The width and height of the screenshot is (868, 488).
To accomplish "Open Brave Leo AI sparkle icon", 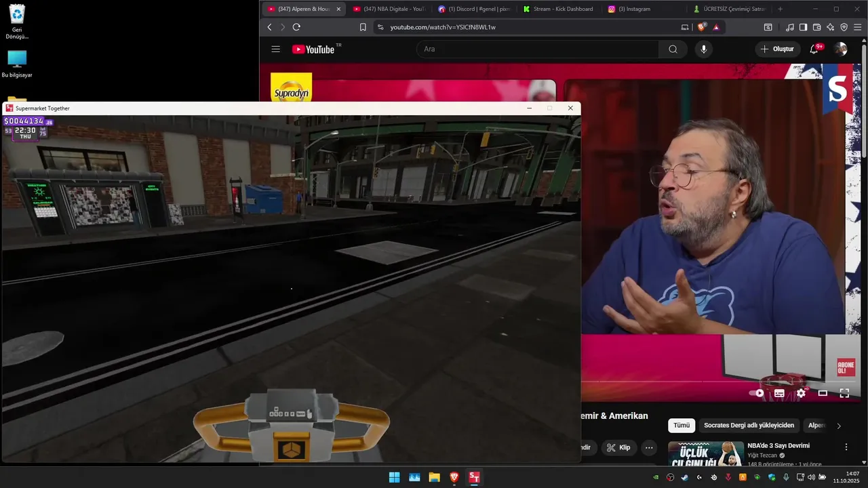I will 830,27.
